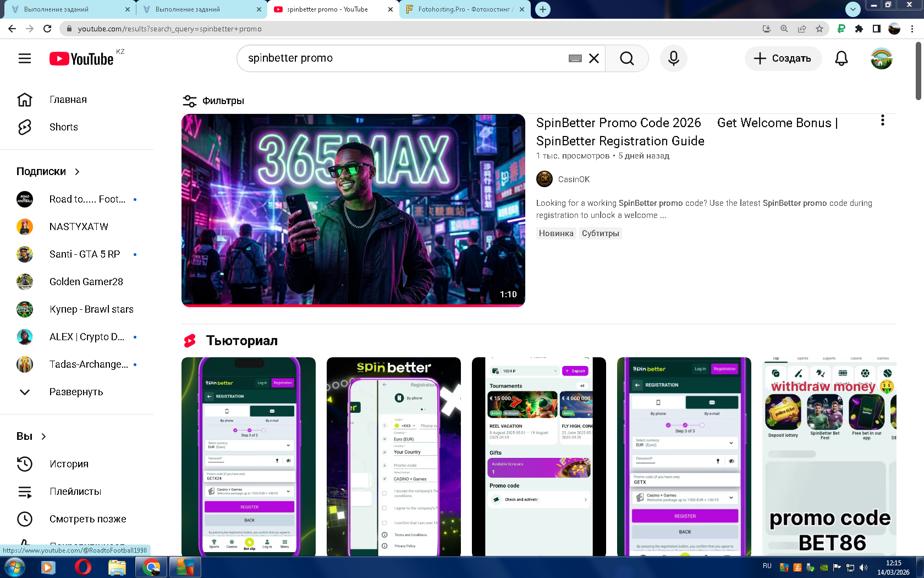The height and width of the screenshot is (578, 924).
Task: Open the YouTube hamburger guide menu
Action: 25,58
